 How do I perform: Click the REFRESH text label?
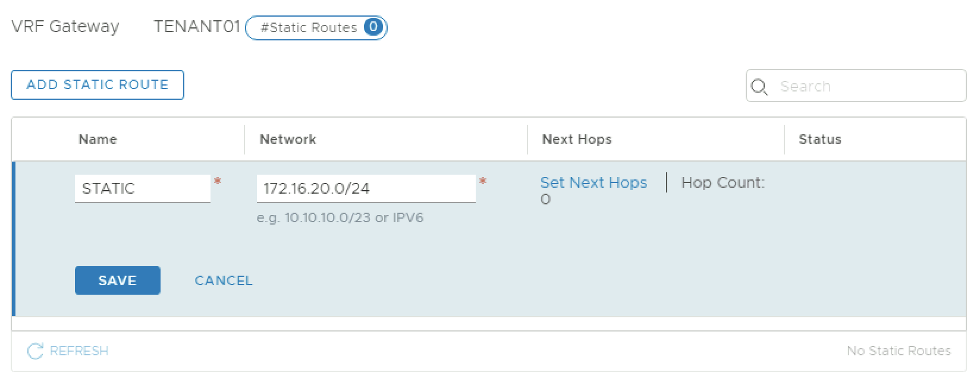[79, 351]
